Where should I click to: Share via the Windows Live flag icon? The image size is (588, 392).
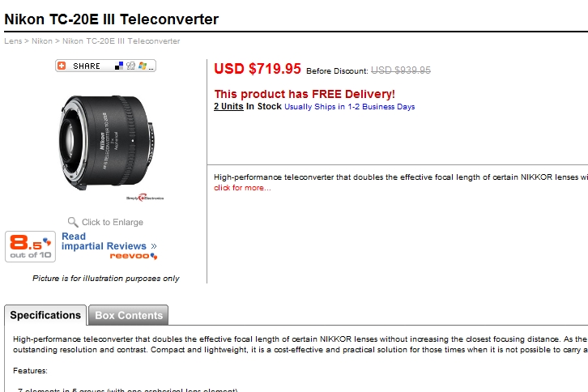(142, 66)
